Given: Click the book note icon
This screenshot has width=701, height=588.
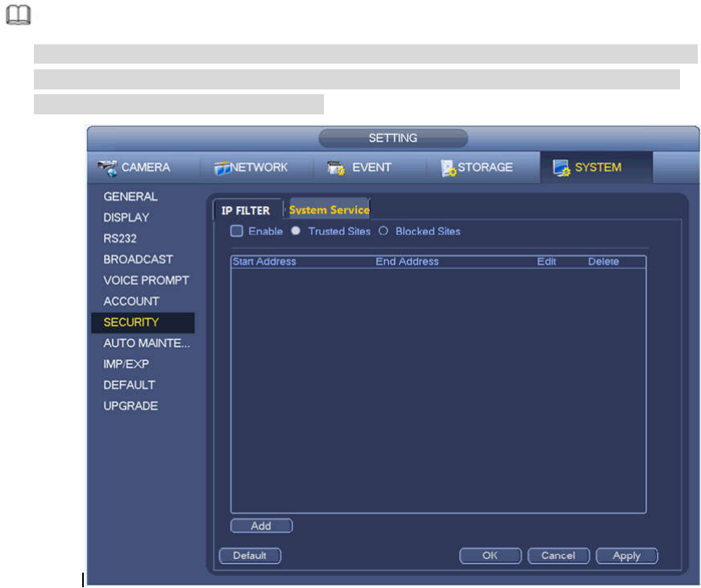Looking at the screenshot, I should coord(19,14).
